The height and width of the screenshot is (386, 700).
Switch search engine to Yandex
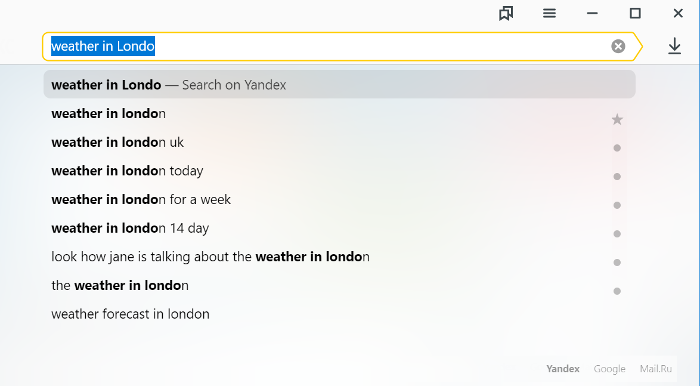(x=562, y=369)
